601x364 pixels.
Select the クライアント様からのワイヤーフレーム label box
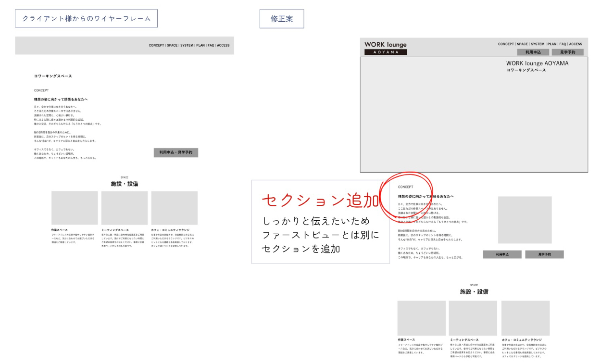(87, 19)
